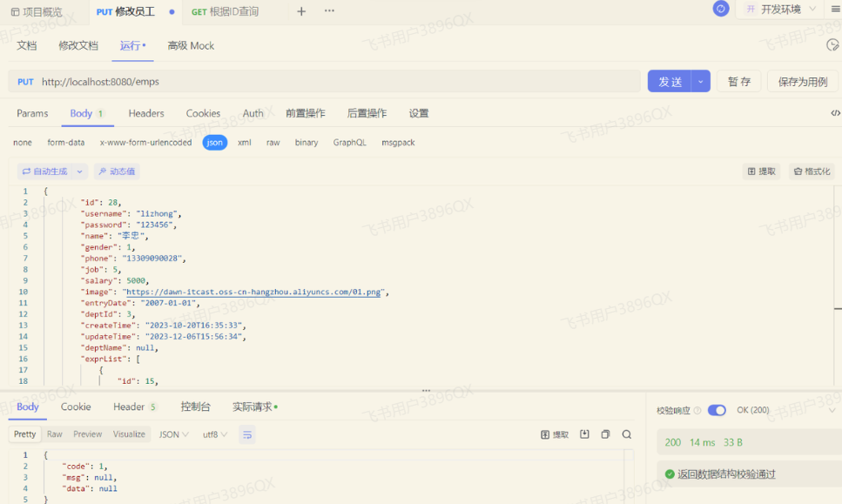Click the blue circular sync icon
This screenshot has height=504, width=842.
(x=721, y=9)
